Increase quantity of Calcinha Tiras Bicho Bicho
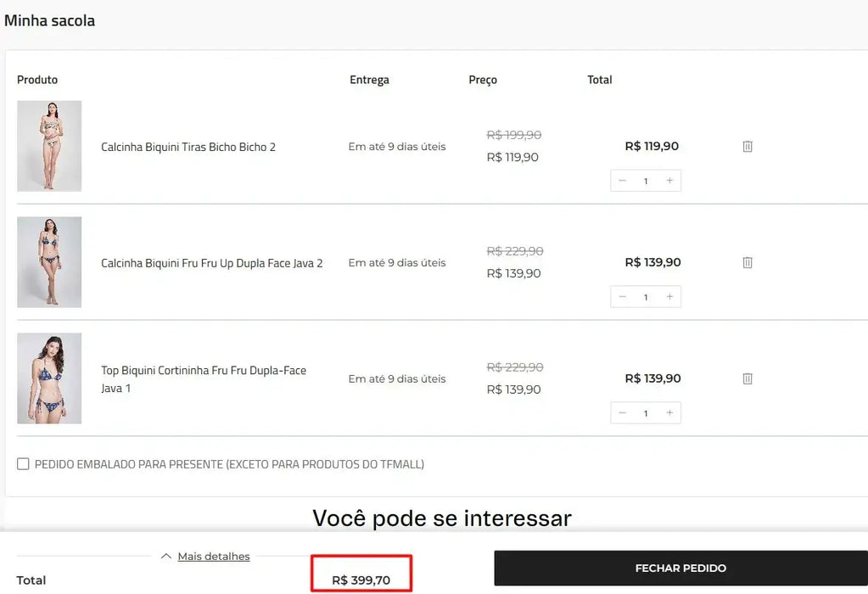This screenshot has height=594, width=868. click(669, 181)
